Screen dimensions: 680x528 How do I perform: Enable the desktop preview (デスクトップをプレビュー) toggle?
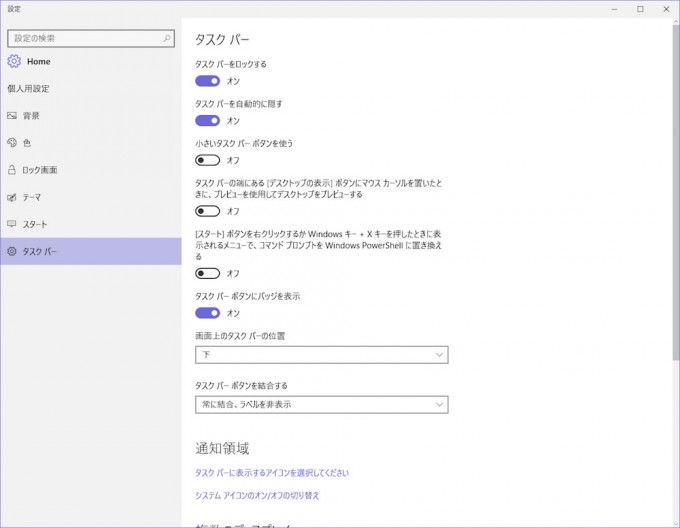(208, 211)
